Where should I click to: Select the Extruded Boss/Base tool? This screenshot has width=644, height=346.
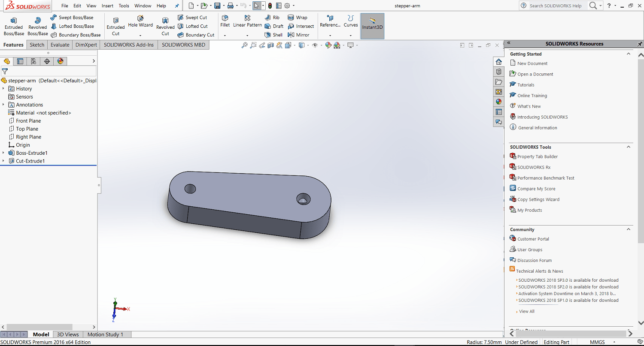click(x=14, y=27)
